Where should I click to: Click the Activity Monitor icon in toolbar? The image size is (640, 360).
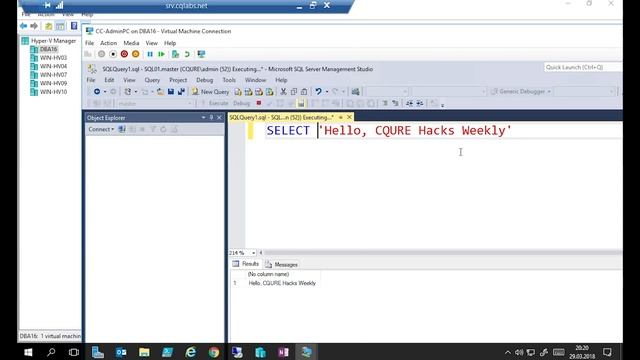356,91
